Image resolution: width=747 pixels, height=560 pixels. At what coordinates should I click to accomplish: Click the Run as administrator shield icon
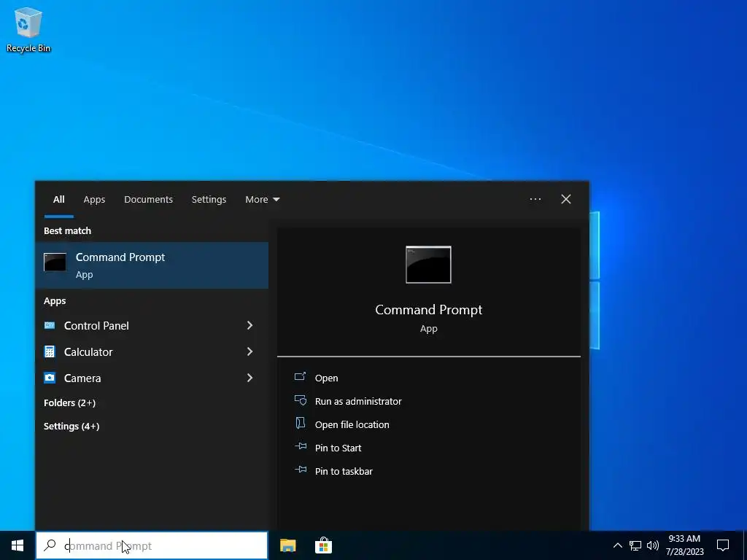click(x=300, y=400)
